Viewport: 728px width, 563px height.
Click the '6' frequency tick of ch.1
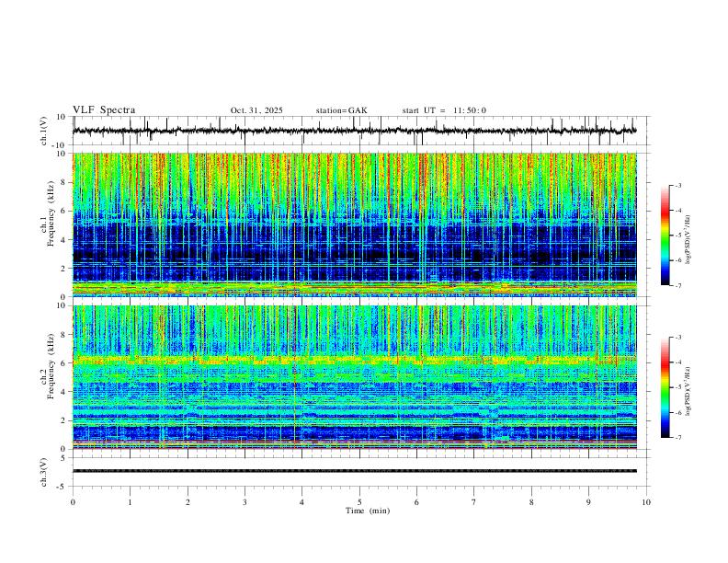[63, 211]
